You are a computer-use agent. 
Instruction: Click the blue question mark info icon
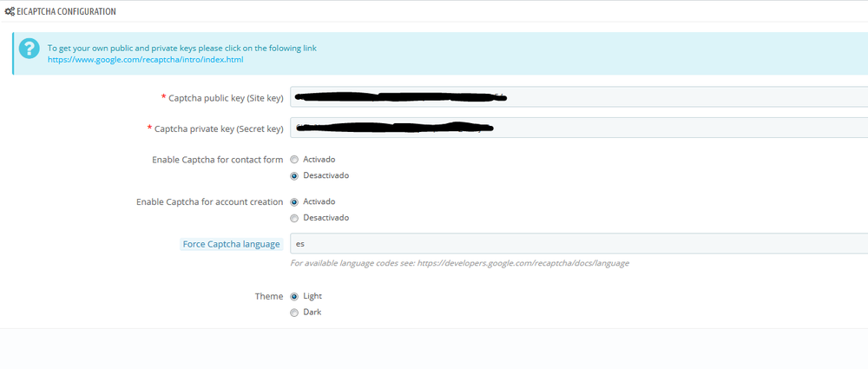[x=29, y=49]
